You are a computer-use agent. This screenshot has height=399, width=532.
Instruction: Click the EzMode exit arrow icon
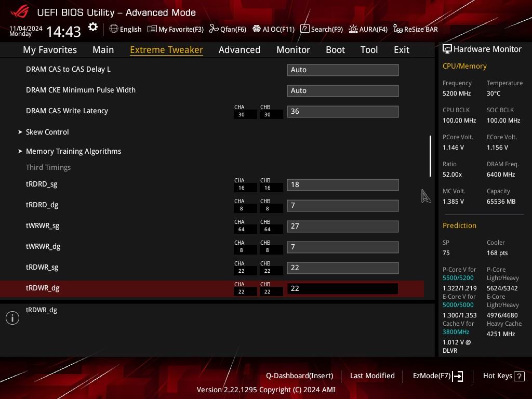458,376
